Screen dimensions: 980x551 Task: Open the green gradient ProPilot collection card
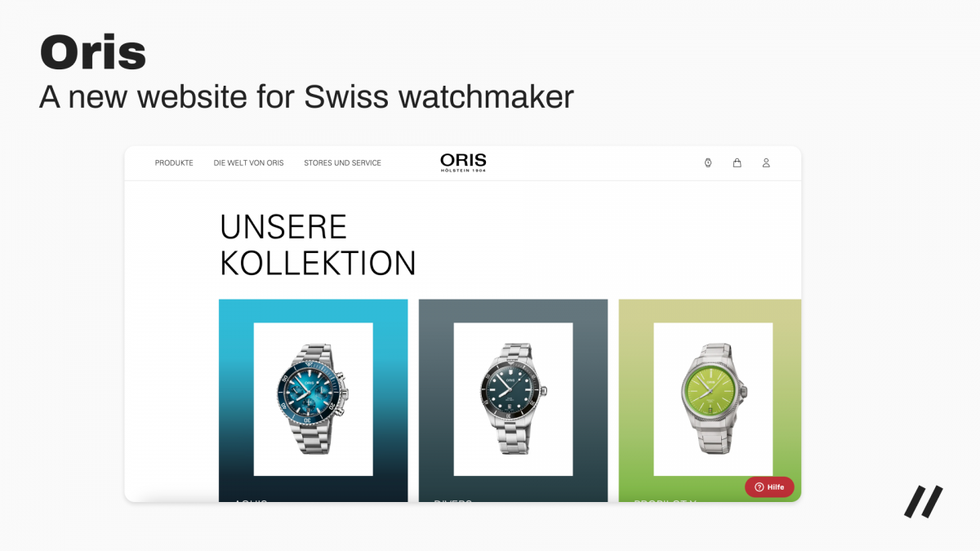point(710,400)
